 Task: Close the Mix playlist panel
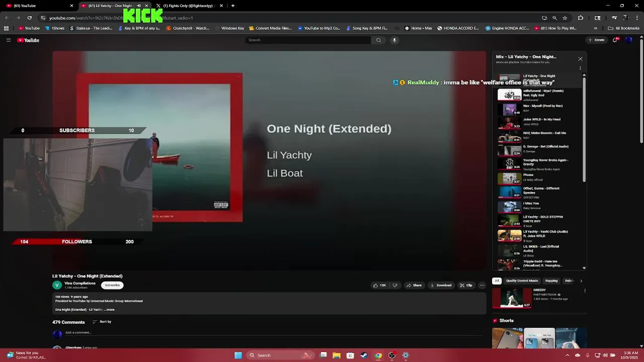(580, 59)
